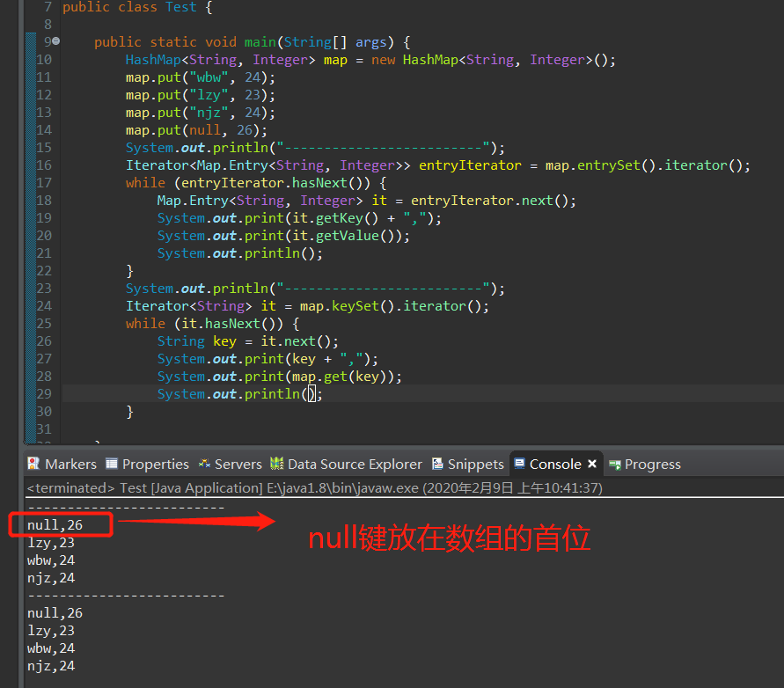Click it.hasNext() on line 25
The width and height of the screenshot is (784, 688).
pyautogui.click(x=228, y=324)
